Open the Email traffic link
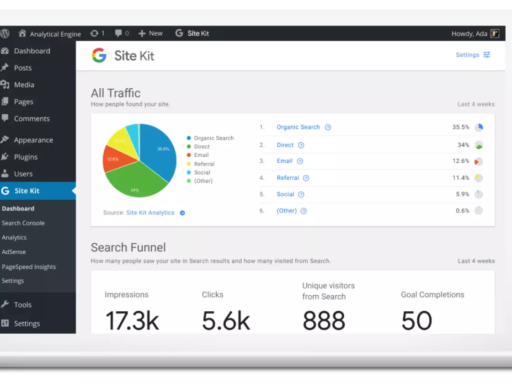This screenshot has height=384, width=512. [x=284, y=161]
